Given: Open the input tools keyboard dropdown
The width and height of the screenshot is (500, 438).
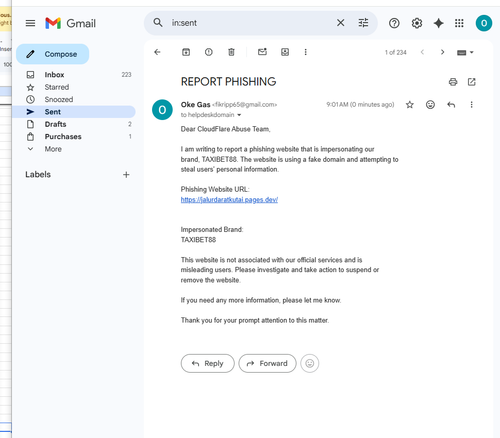Looking at the screenshot, I should (x=465, y=53).
